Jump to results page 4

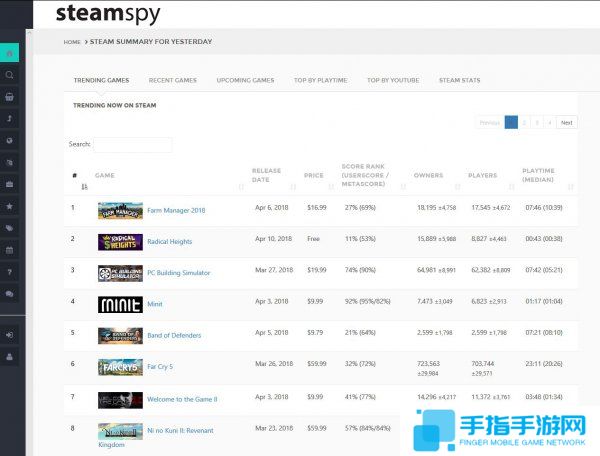coord(550,123)
